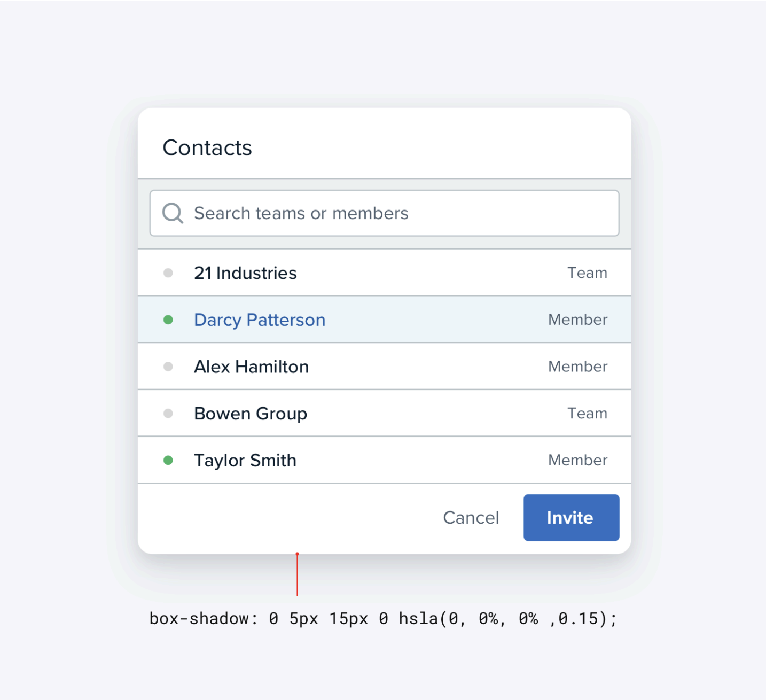Click the Member label for Darcy Patterson
766x700 pixels.
pos(577,320)
